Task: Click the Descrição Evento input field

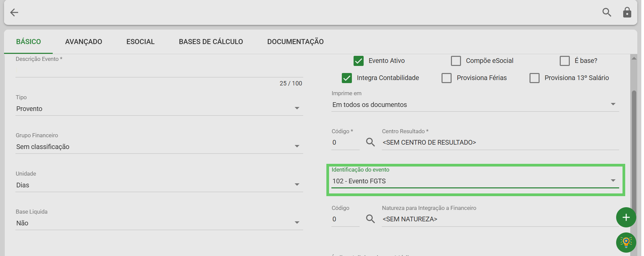Action: 159,71
